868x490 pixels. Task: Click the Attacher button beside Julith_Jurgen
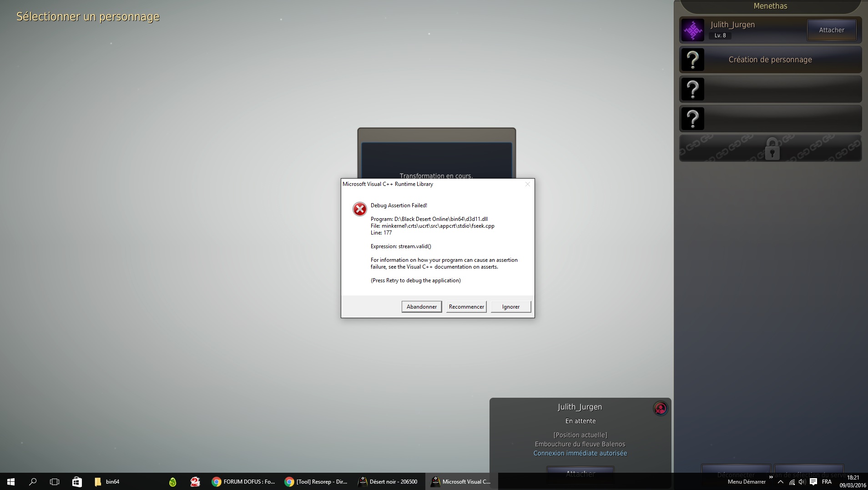pyautogui.click(x=831, y=30)
